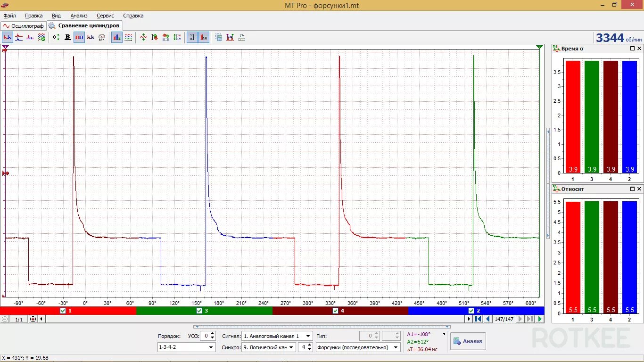Screen dimensions: 644x362
Task: Uncheck cylinder 3 checkbox
Action: [x=199, y=311]
